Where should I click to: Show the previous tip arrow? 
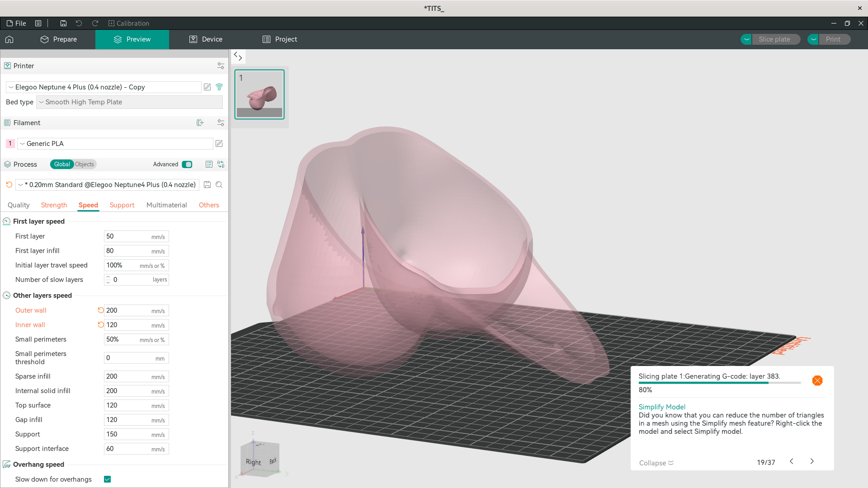[x=791, y=461]
